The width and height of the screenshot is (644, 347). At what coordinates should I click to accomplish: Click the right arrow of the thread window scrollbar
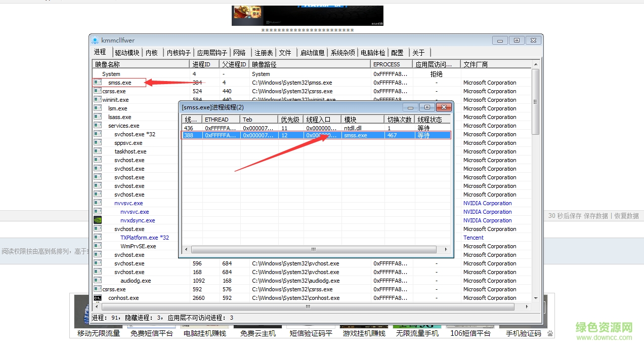click(445, 249)
